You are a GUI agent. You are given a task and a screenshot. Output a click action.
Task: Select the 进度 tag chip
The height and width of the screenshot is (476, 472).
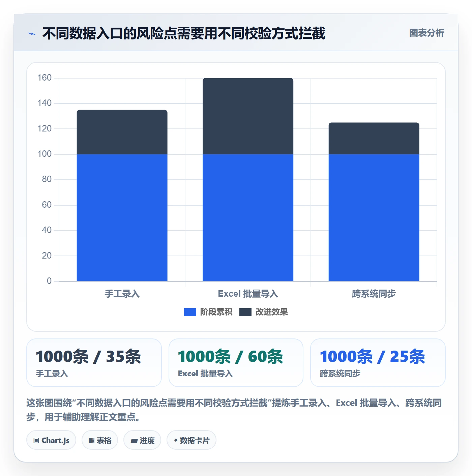click(142, 440)
